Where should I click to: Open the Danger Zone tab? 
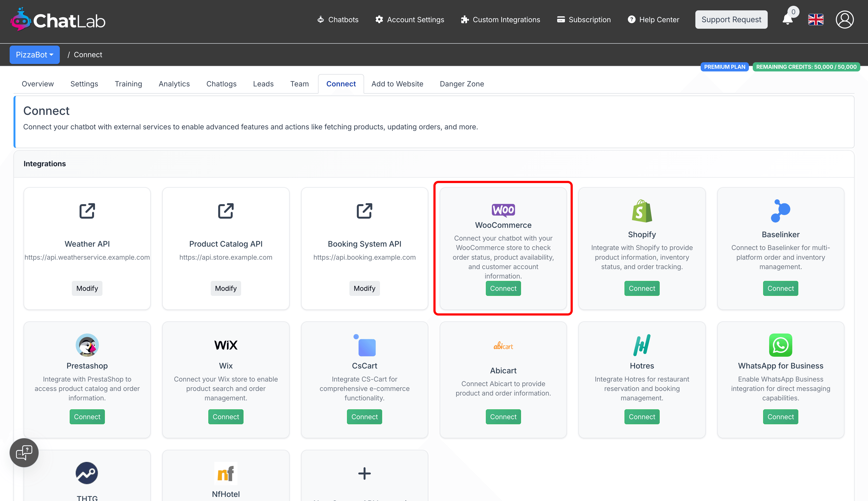coord(462,84)
